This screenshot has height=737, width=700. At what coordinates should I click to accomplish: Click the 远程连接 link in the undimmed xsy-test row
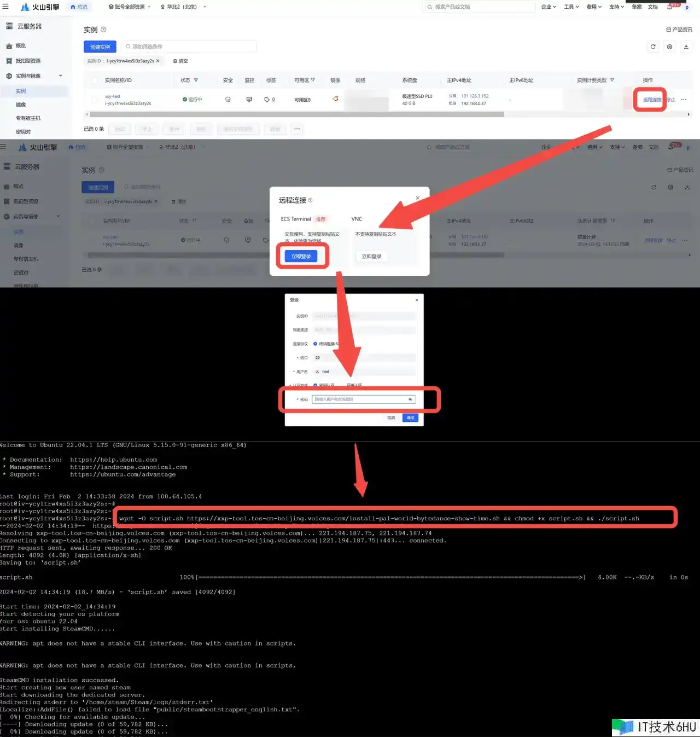coord(652,100)
